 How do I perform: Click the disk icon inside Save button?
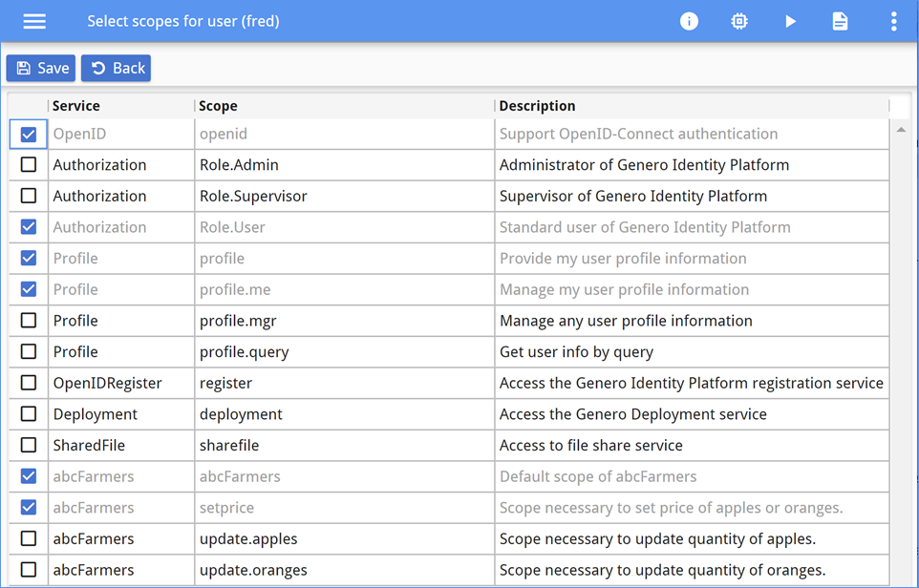pos(24,68)
